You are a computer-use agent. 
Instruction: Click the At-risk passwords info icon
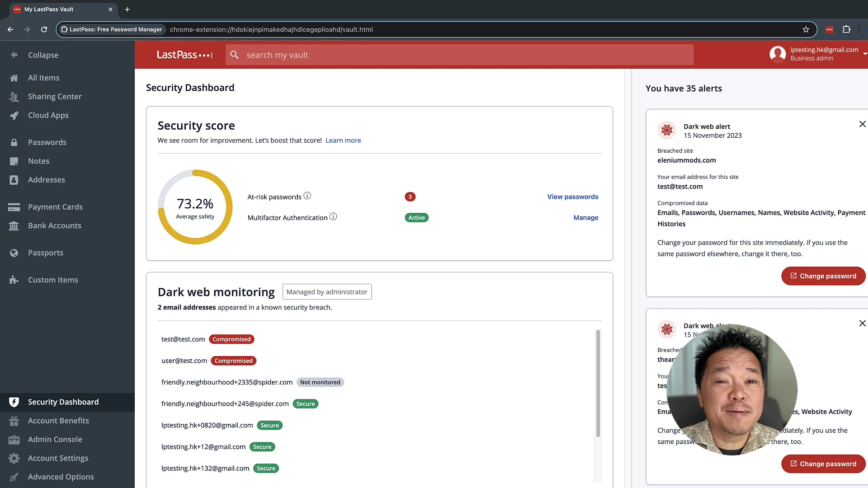coord(307,196)
